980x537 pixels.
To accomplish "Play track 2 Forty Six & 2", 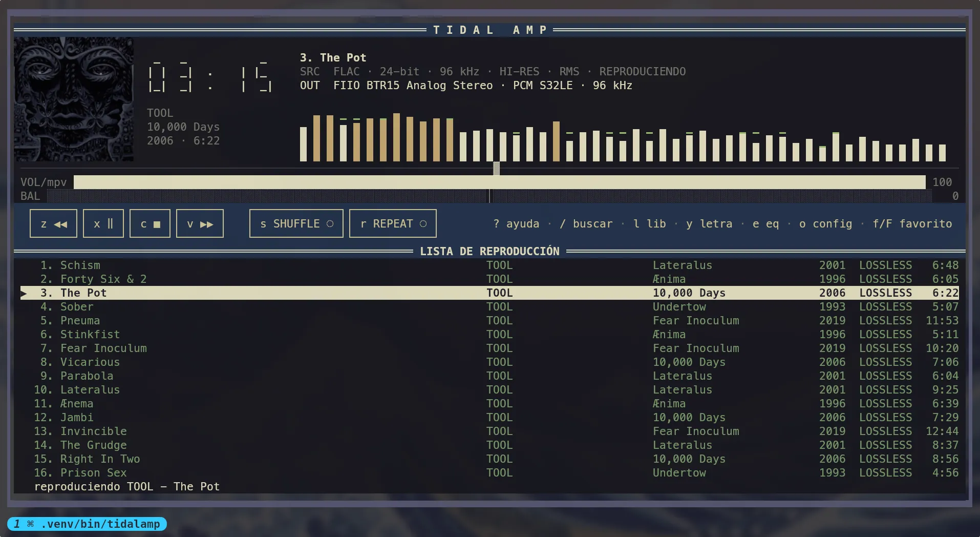I will 489,279.
